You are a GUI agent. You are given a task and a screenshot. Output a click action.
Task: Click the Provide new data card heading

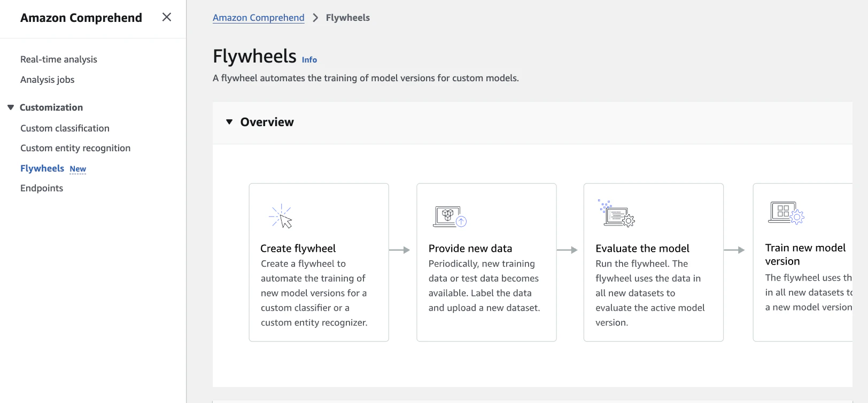(470, 249)
